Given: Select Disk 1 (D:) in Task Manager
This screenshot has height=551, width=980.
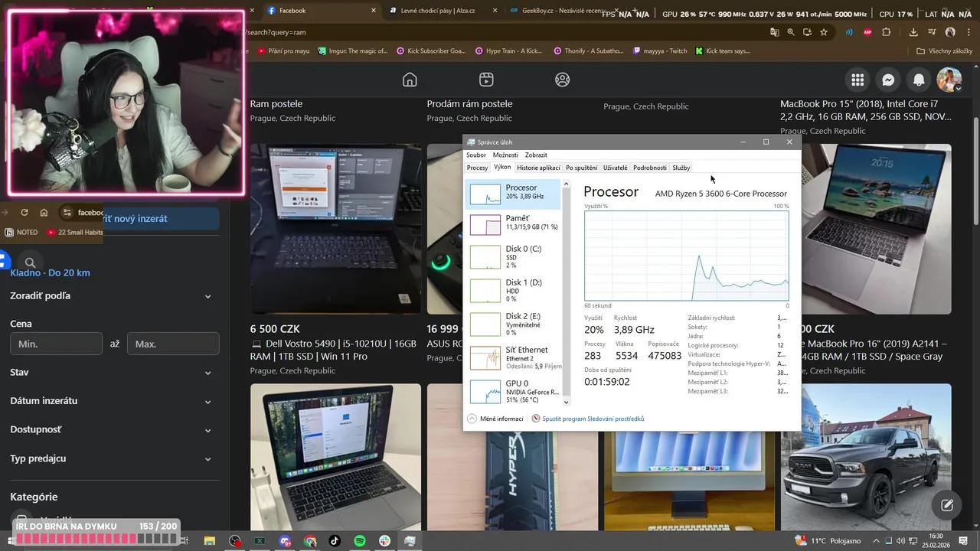Looking at the screenshot, I should [514, 290].
